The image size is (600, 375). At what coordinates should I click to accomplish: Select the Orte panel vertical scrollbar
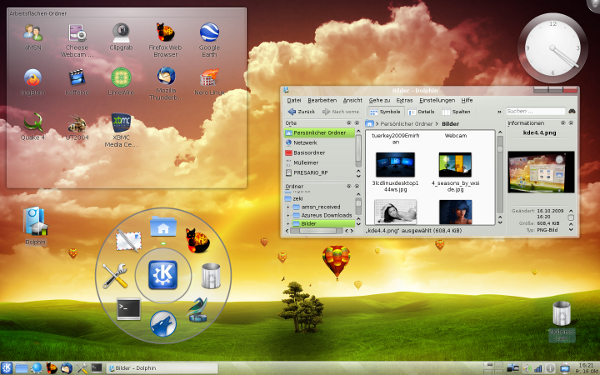(359, 153)
